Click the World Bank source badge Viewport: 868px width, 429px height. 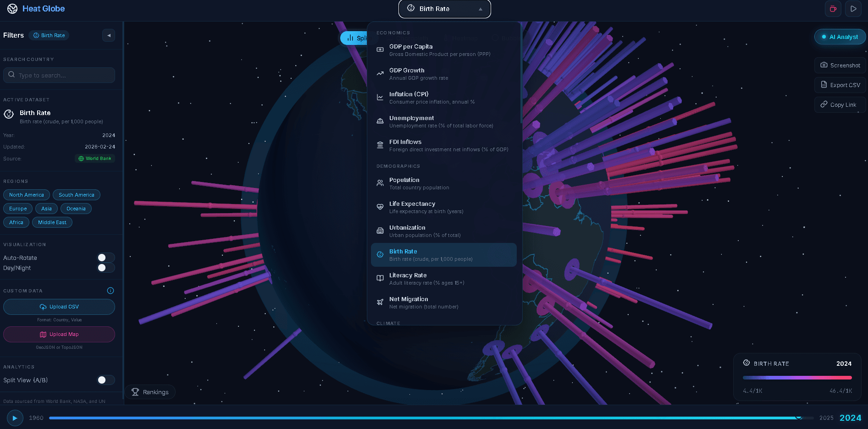pyautogui.click(x=94, y=158)
